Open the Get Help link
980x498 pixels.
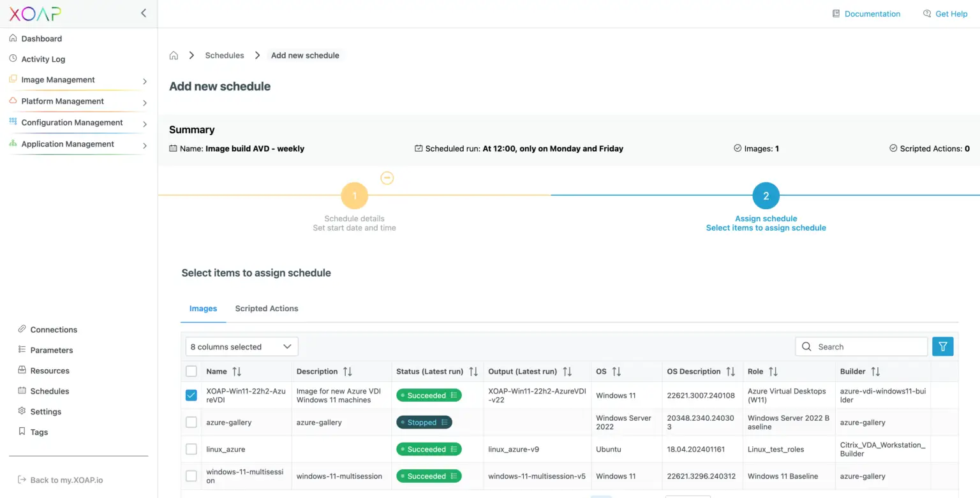[951, 13]
